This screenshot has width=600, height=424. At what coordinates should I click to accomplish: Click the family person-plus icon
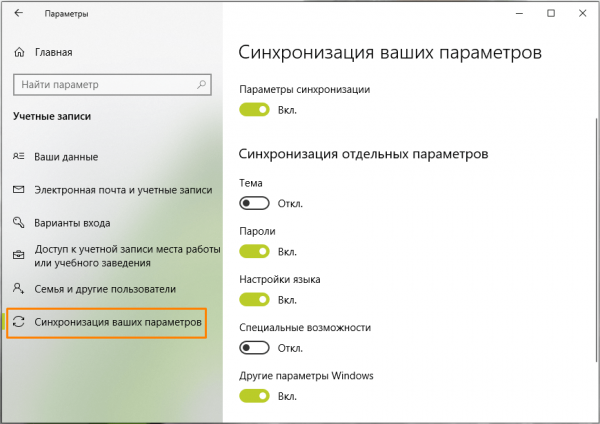19,289
